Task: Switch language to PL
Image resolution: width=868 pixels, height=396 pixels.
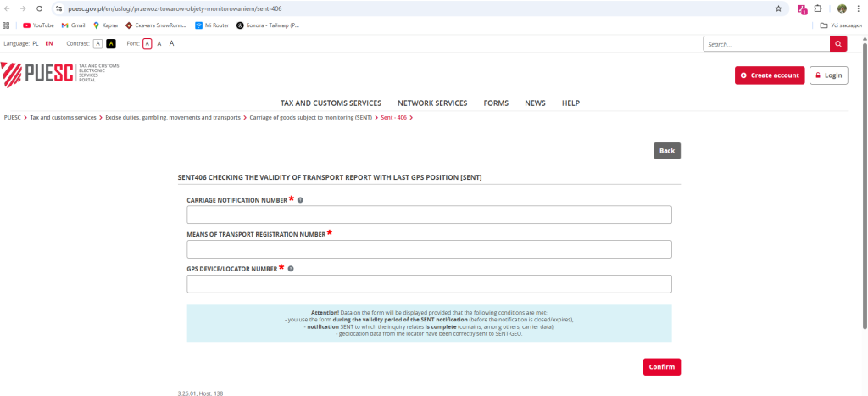Action: pyautogui.click(x=36, y=43)
